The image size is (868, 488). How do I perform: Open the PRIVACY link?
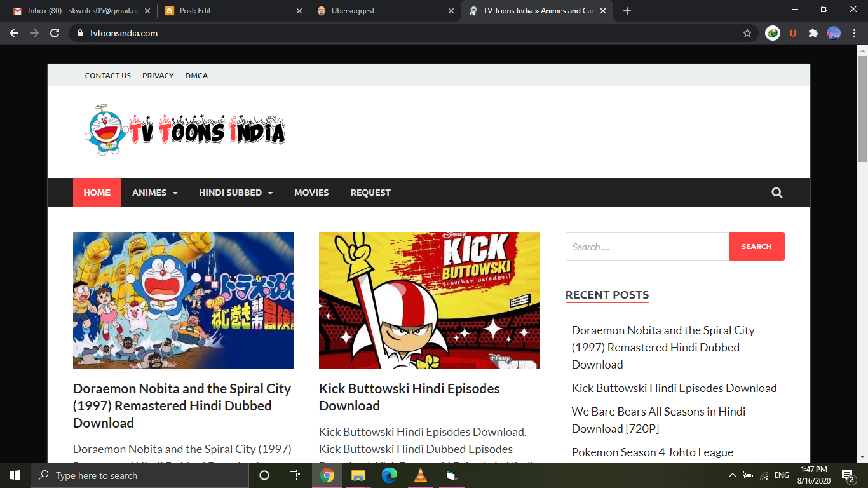[x=158, y=76]
